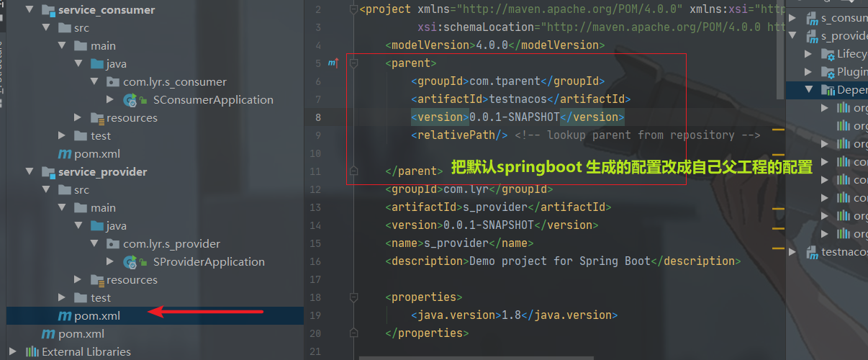The image size is (868, 360).
Task: Collapse the Dependencies node in Maven panel
Action: point(808,90)
